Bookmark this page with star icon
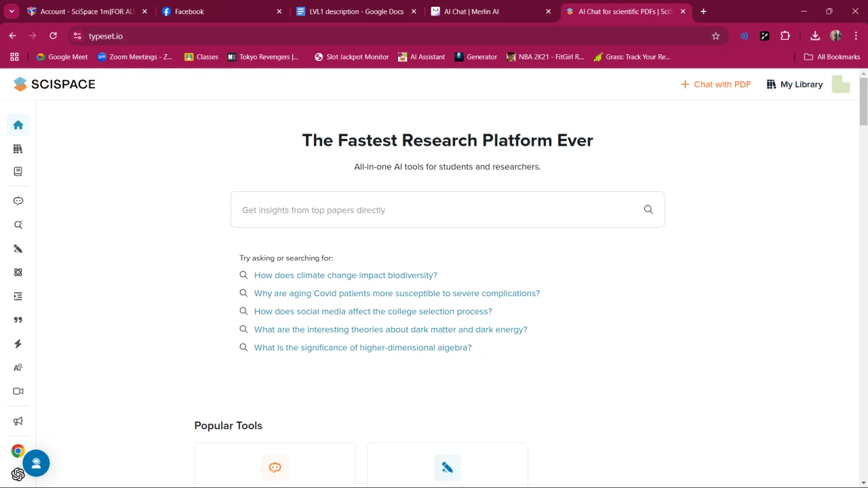The height and width of the screenshot is (488, 868). click(x=715, y=36)
